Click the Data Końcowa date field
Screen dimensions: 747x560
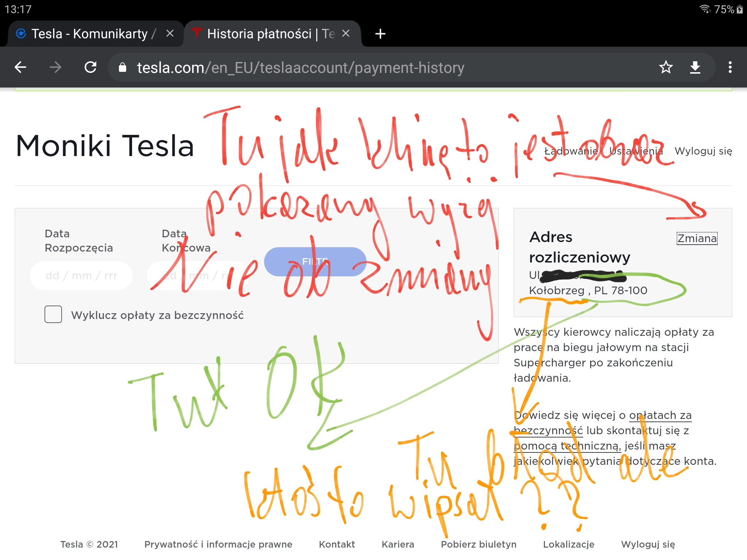(198, 276)
